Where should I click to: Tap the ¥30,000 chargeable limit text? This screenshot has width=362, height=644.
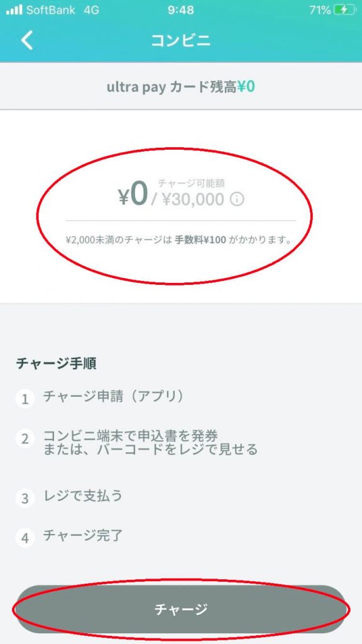point(194,199)
